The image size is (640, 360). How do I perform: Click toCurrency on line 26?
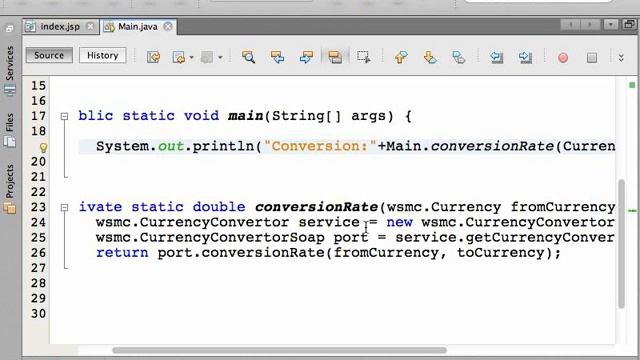coord(500,253)
